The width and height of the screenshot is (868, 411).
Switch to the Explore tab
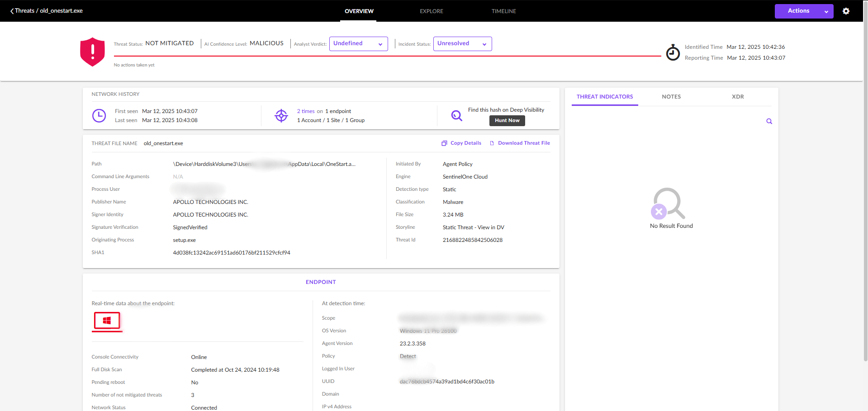pyautogui.click(x=431, y=11)
